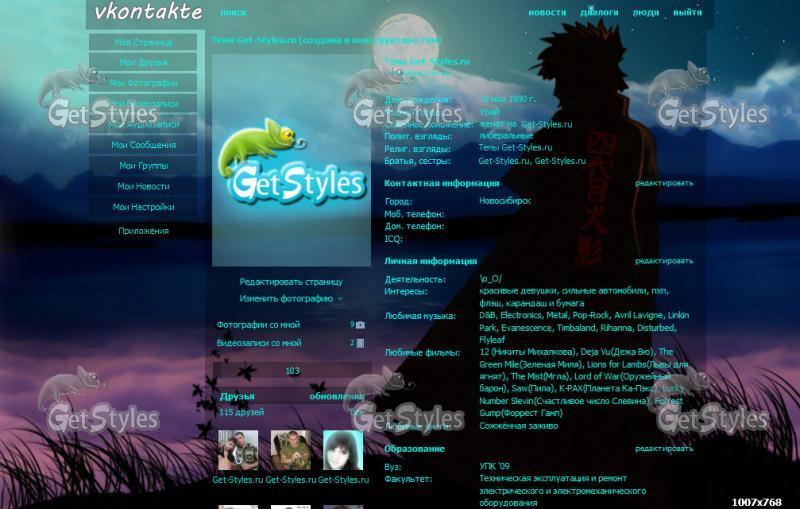Open Видеозаписи со мной
This screenshot has height=509, width=800.
(x=259, y=343)
